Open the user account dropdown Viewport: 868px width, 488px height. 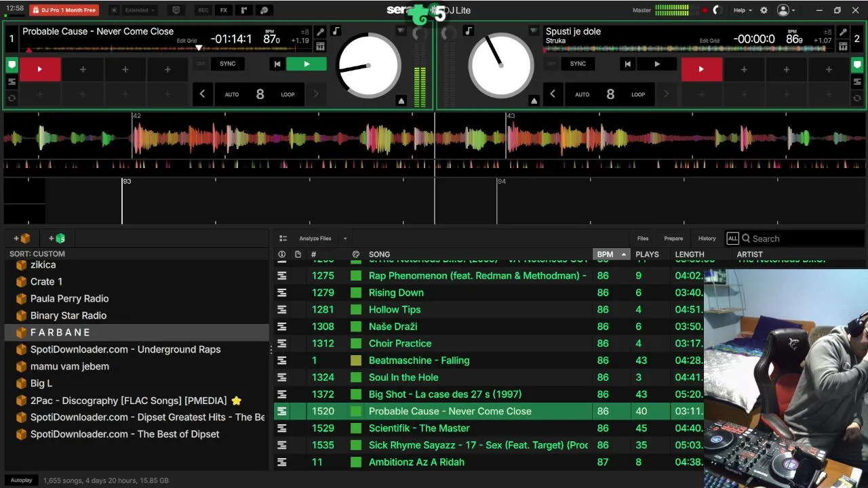click(786, 10)
